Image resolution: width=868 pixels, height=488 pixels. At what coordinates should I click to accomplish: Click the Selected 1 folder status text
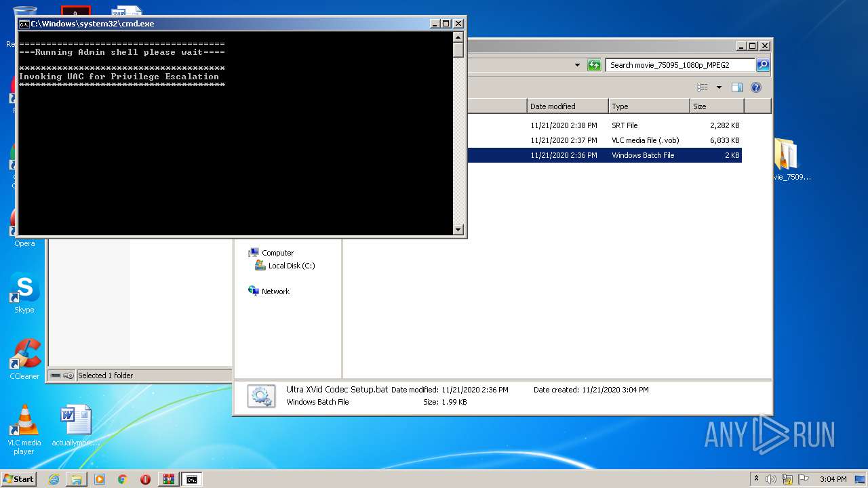coord(105,375)
